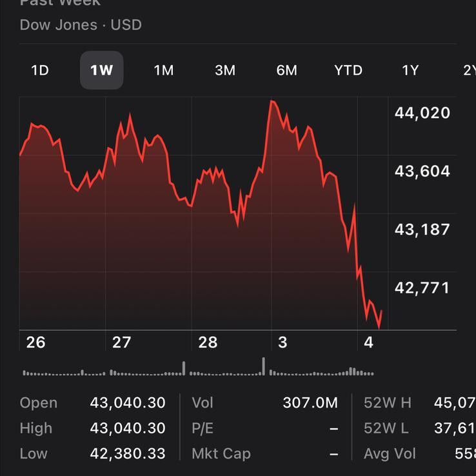This screenshot has width=476, height=476.
Task: Switch chart to 1M range
Action: [x=163, y=70]
